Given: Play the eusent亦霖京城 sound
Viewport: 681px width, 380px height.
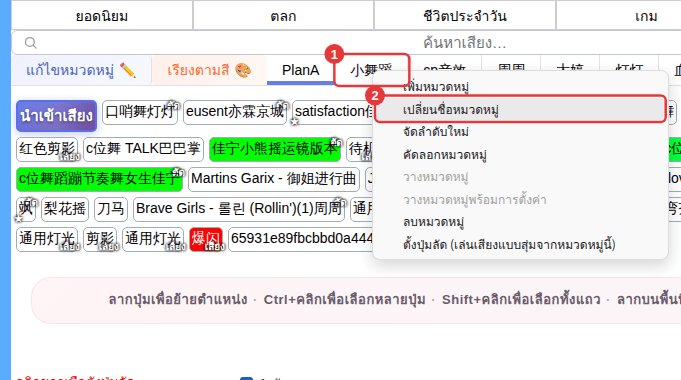Looking at the screenshot, I should (235, 112).
